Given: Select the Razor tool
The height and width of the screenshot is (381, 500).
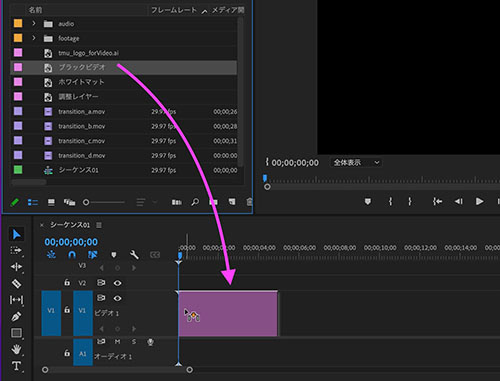Looking at the screenshot, I should tap(16, 283).
